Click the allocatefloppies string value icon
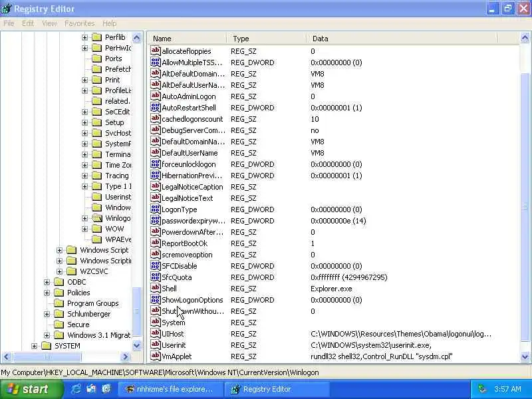The height and width of the screenshot is (399, 532). click(156, 51)
